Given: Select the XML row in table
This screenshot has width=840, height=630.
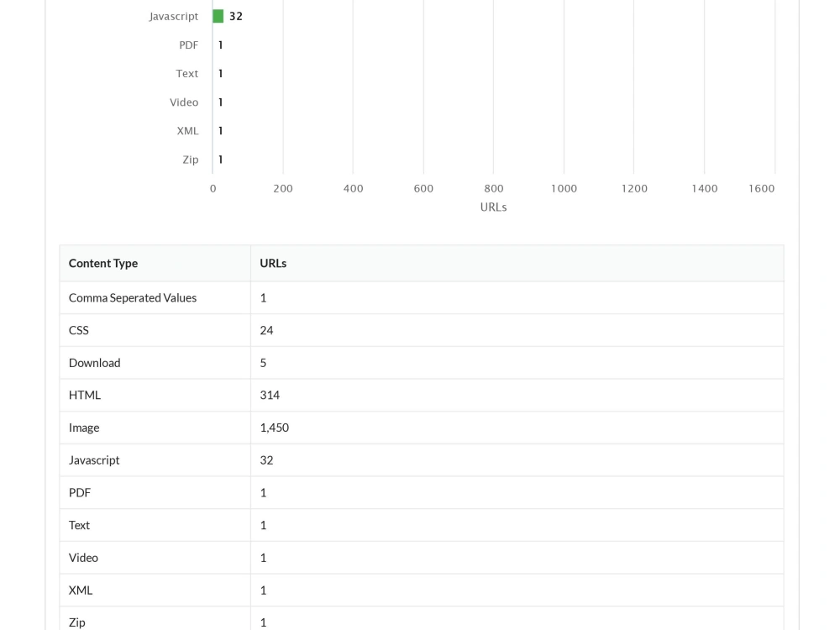Looking at the screenshot, I should 422,591.
